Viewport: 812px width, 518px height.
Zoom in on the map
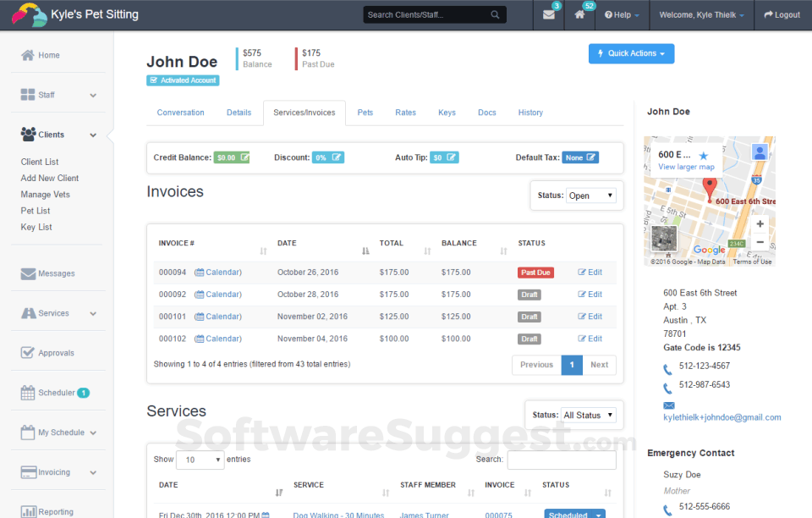(x=760, y=224)
